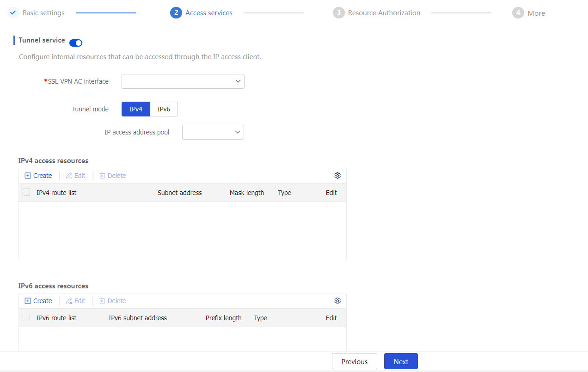Screen dimensions: 588x372
Task: Click the IPv4 access resources heading
Action: click(x=53, y=161)
